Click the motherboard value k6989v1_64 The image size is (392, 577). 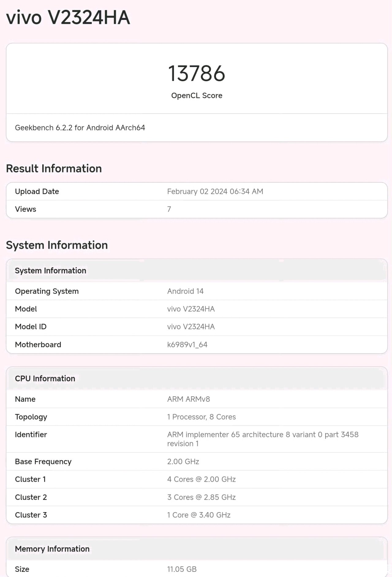pyautogui.click(x=187, y=345)
